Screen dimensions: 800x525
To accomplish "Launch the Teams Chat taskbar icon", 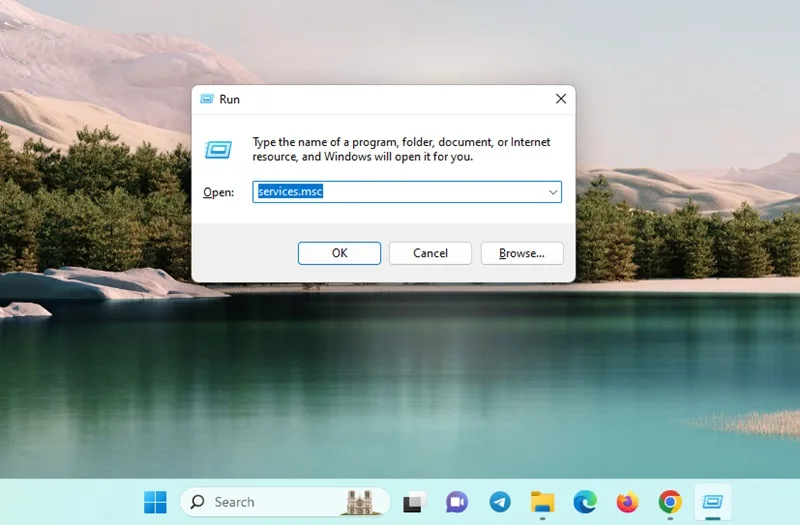I will tap(457, 502).
